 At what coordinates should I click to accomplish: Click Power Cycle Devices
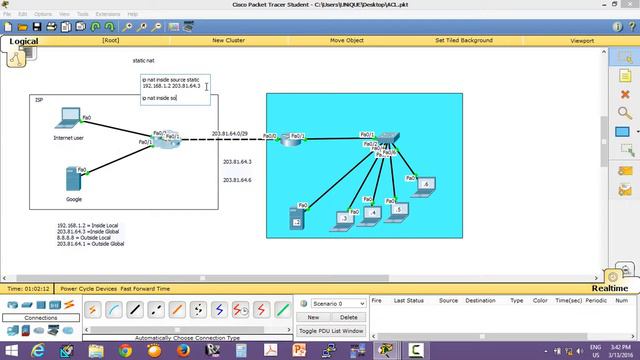click(89, 289)
